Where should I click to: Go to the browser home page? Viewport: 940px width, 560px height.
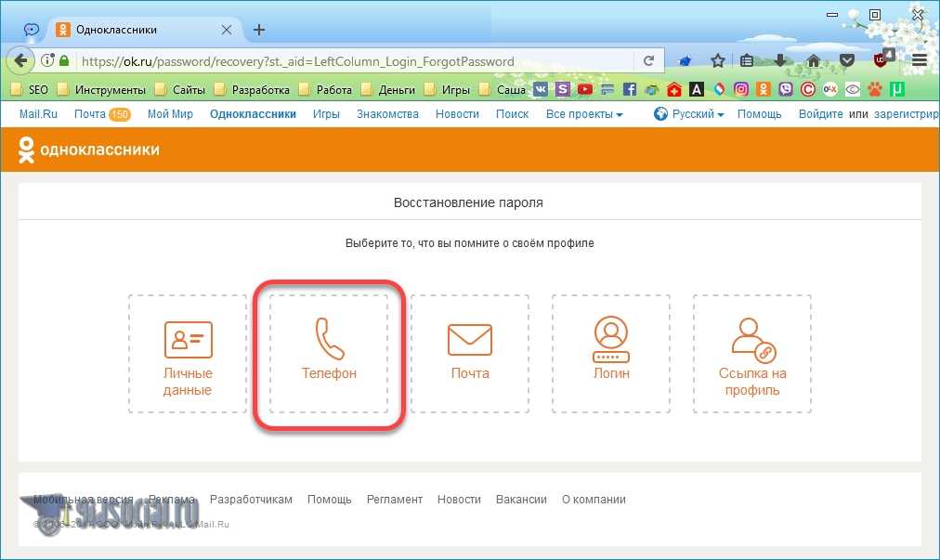(814, 61)
